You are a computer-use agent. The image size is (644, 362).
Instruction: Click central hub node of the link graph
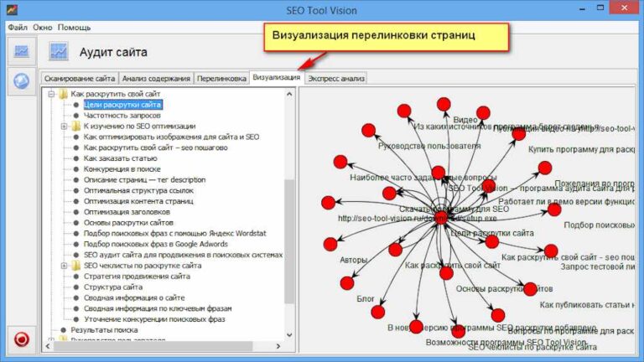[x=441, y=217]
